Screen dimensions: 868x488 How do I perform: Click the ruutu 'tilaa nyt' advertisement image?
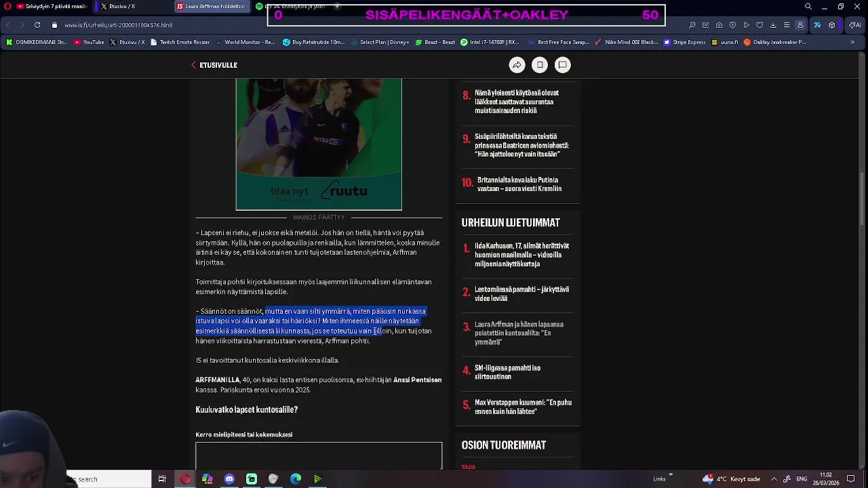(x=319, y=144)
